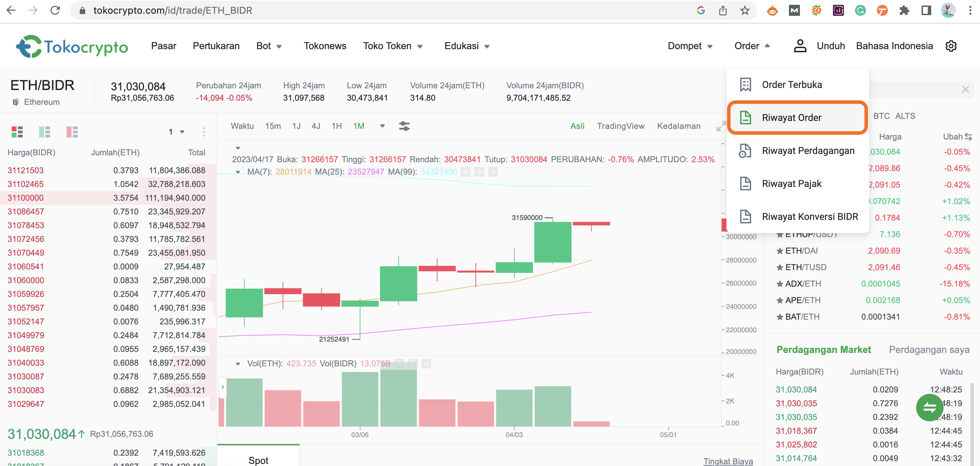
Task: Collapse the Order dropdown menu
Action: 752,46
